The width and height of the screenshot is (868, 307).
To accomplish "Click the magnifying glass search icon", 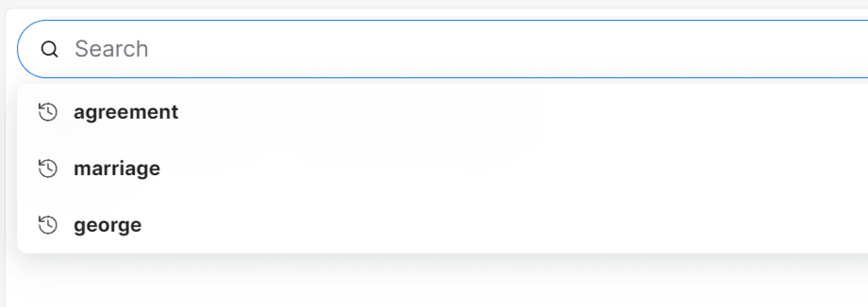I will coord(49,49).
